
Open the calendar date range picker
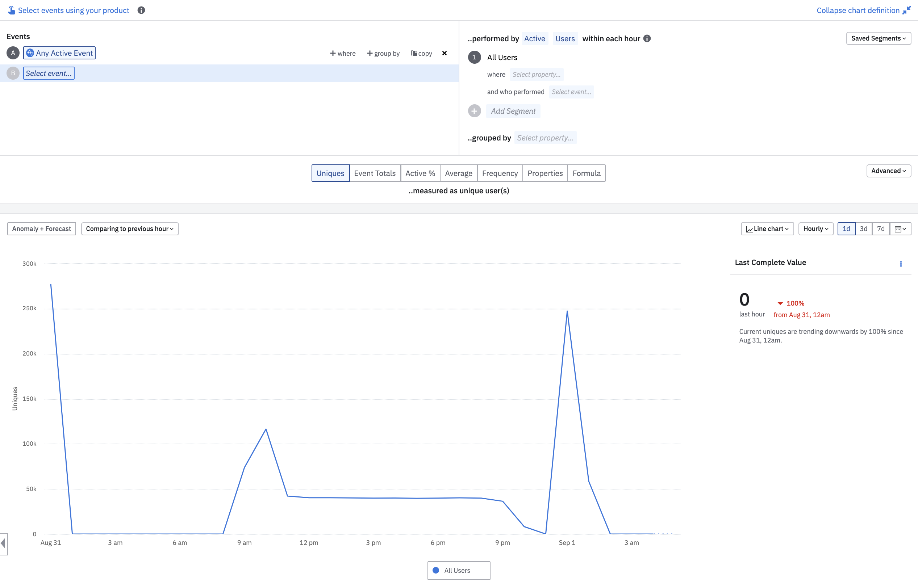[900, 229]
